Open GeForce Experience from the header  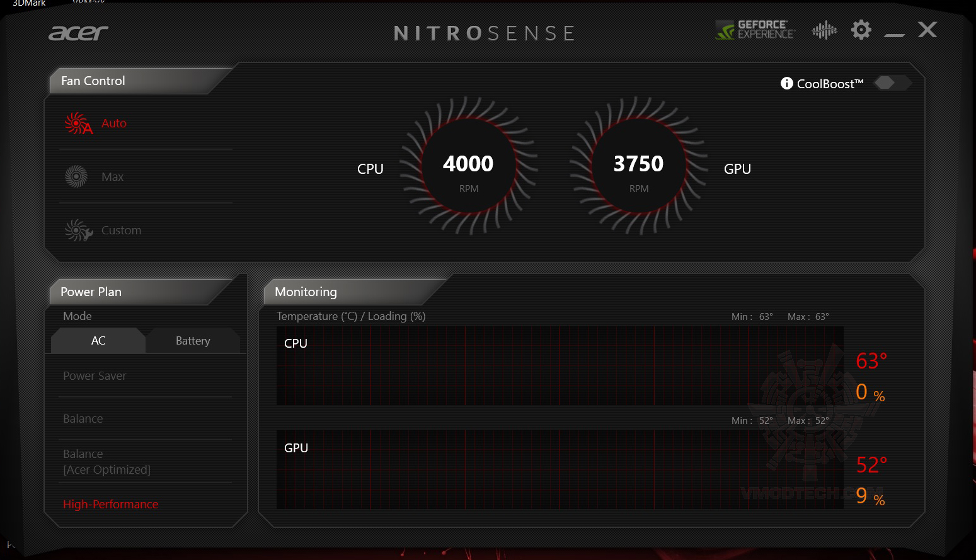point(755,30)
